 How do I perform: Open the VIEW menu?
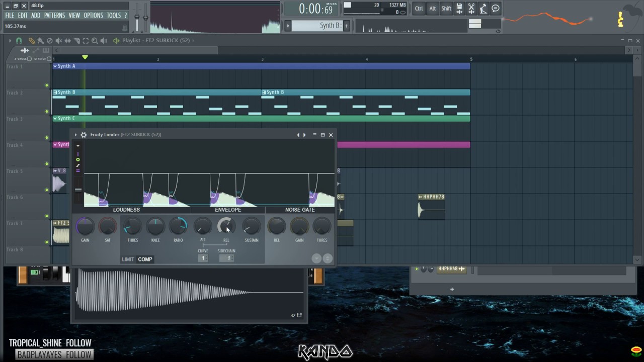click(x=74, y=16)
